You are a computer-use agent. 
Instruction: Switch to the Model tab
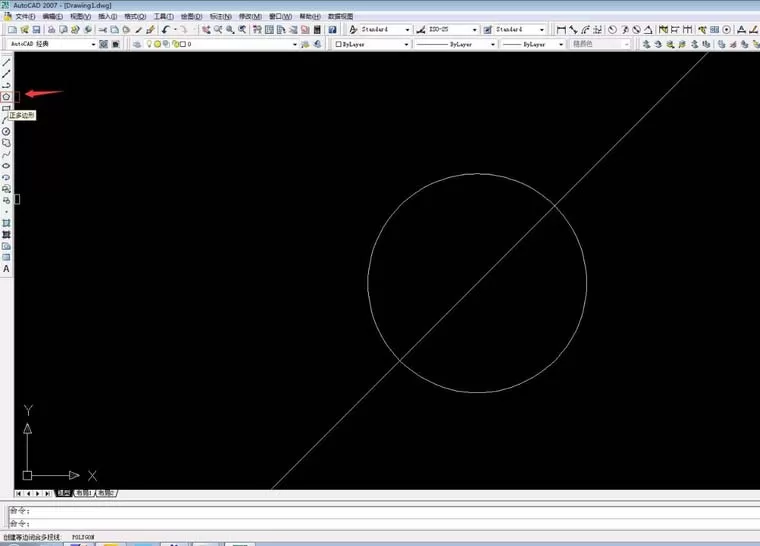click(64, 493)
